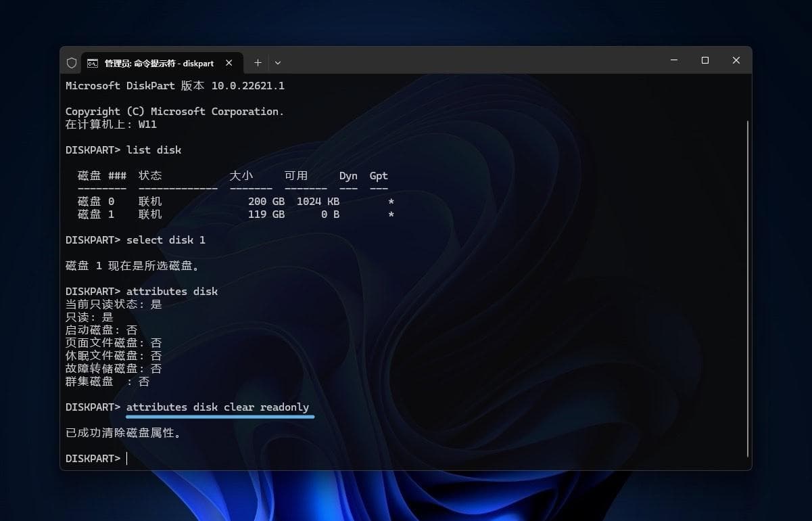Click the '1024 KB' free value

point(318,202)
